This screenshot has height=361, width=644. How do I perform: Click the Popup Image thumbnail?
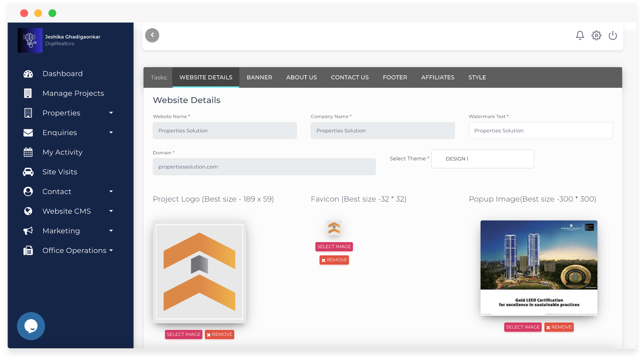coord(539,268)
